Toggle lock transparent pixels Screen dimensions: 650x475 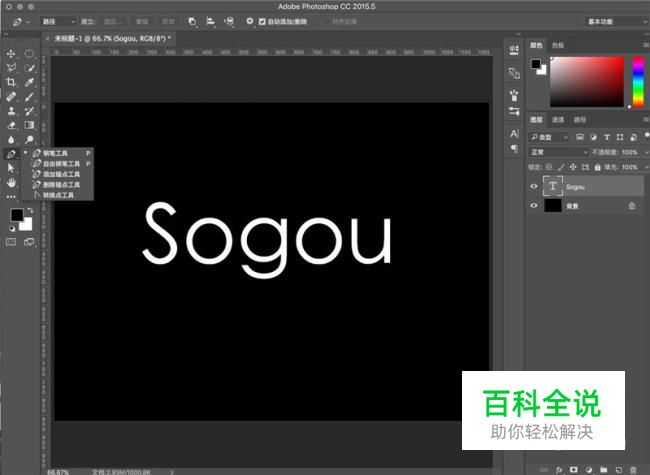[548, 167]
